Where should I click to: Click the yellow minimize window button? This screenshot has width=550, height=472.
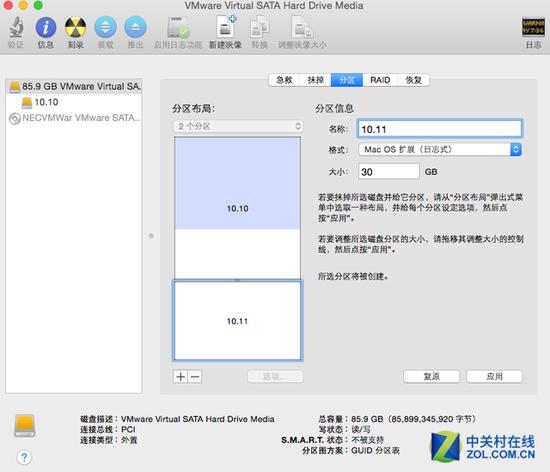pos(23,5)
